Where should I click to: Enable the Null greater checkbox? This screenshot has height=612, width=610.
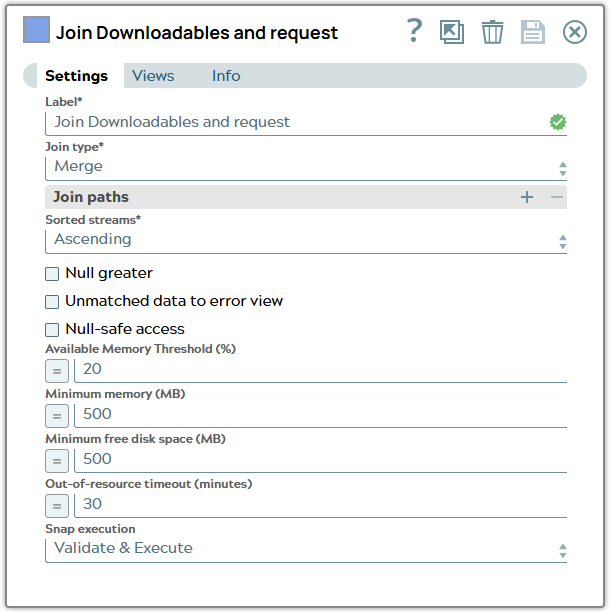(52, 274)
